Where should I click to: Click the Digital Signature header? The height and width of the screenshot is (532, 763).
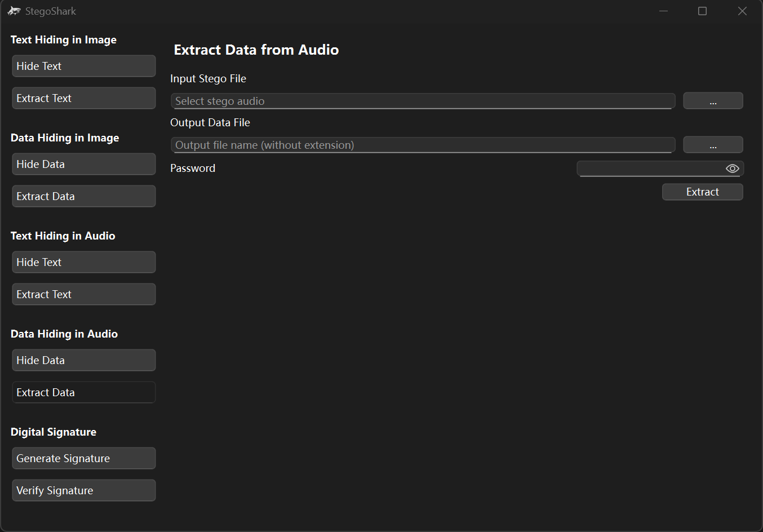click(x=54, y=432)
